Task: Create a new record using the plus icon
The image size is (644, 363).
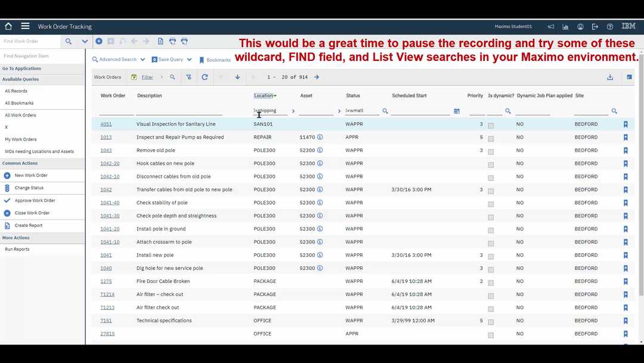Action: [99, 41]
